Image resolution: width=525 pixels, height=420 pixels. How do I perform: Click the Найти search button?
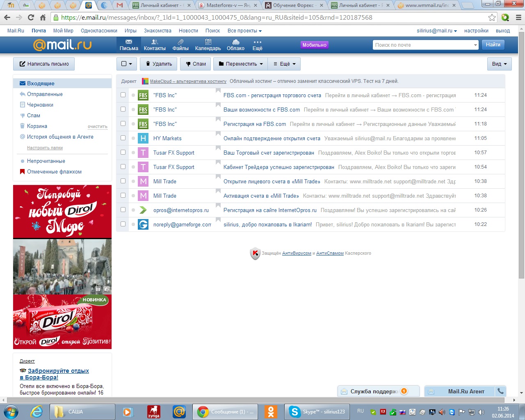493,45
